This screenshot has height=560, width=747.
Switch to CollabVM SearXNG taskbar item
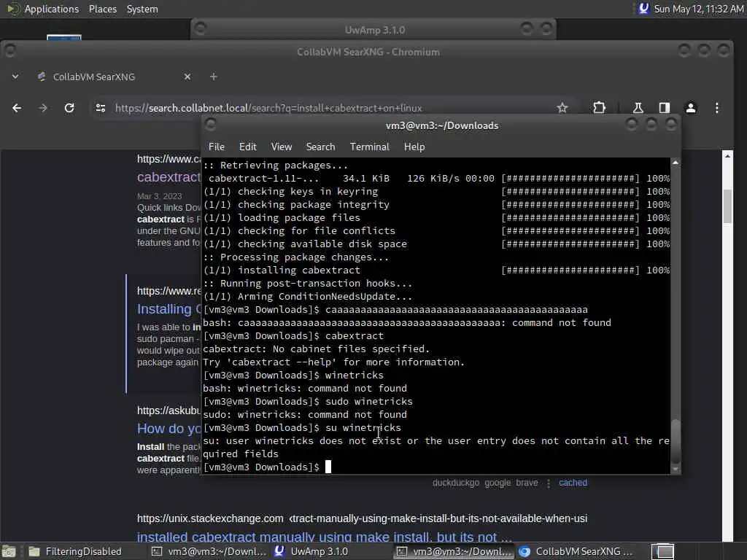click(x=577, y=551)
